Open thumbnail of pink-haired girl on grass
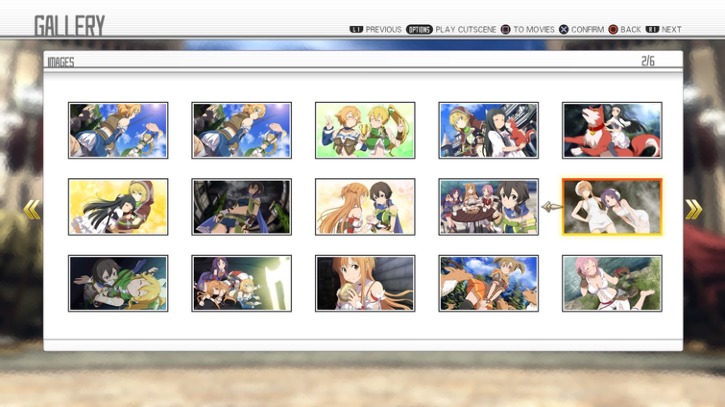The width and height of the screenshot is (725, 407). 612,283
